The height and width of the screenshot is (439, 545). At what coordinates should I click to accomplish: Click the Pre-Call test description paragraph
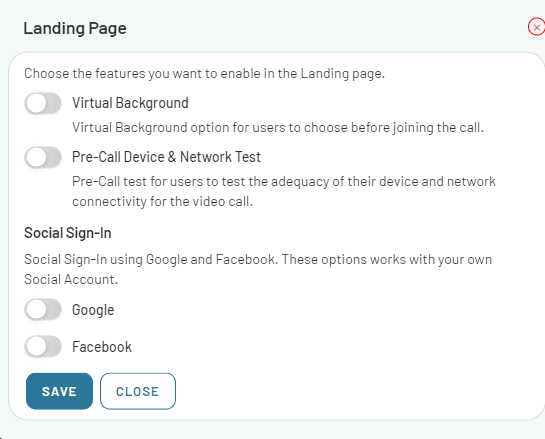[284, 191]
